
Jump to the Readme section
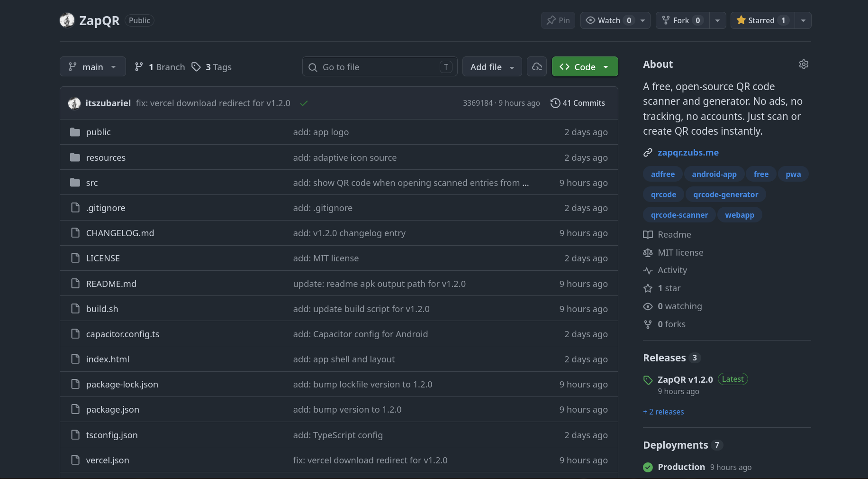(667, 234)
